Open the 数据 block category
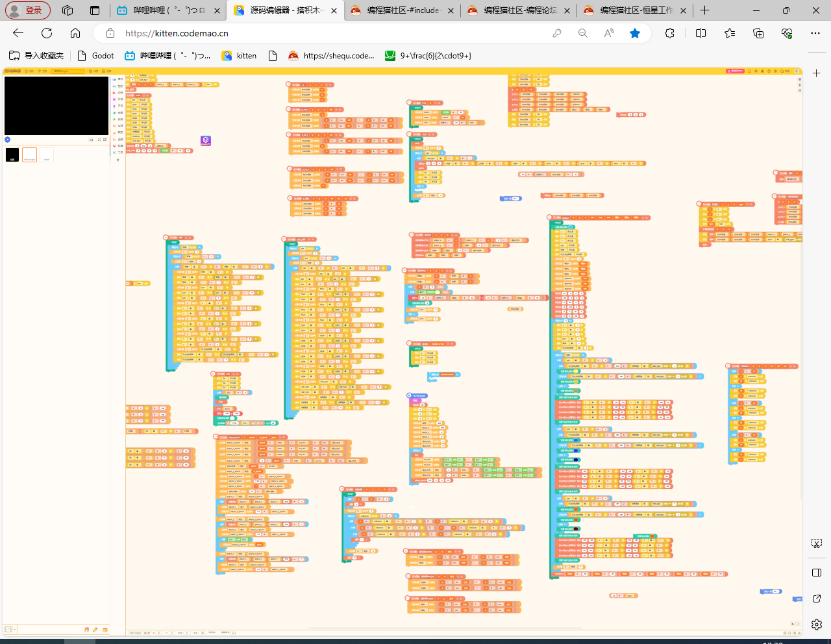The image size is (831, 644). (118, 132)
